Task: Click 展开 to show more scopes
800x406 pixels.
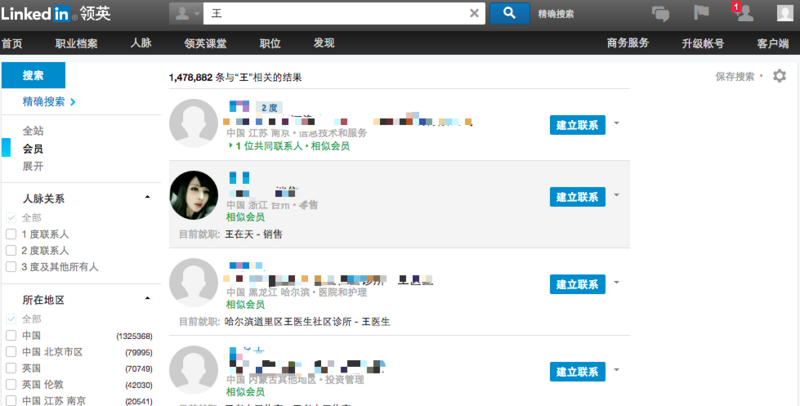Action: coord(33,166)
